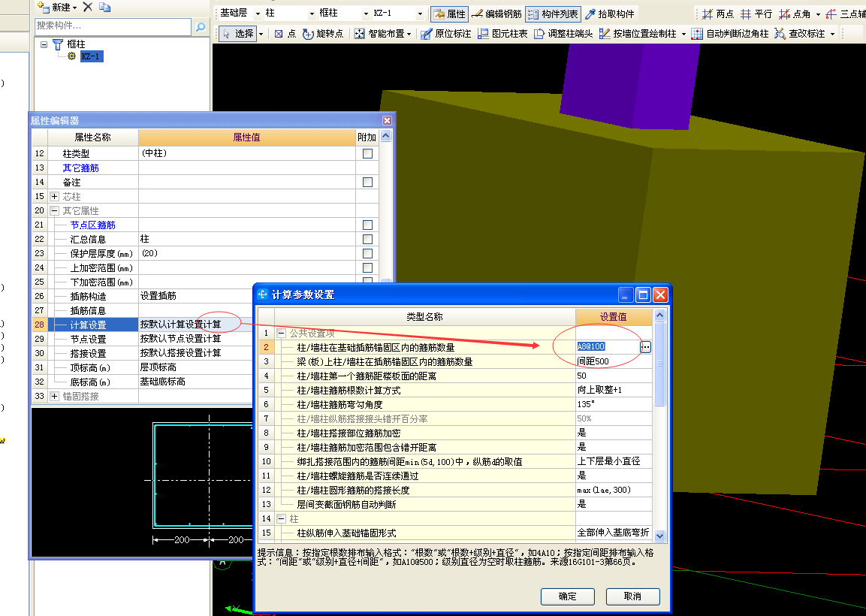866x616 pixels.
Task: Activate 选择 selection tool
Action: point(238,34)
